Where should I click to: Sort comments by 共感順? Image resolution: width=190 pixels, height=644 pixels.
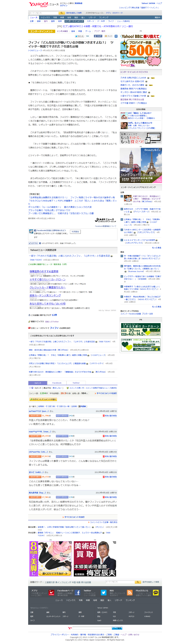point(82,406)
